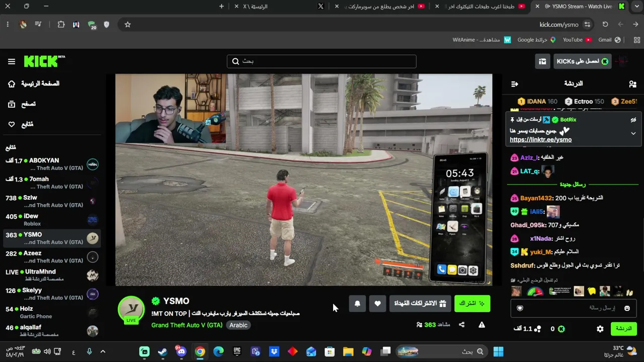View site information icon in address bar
The width and height of the screenshot is (644, 362).
click(x=587, y=25)
